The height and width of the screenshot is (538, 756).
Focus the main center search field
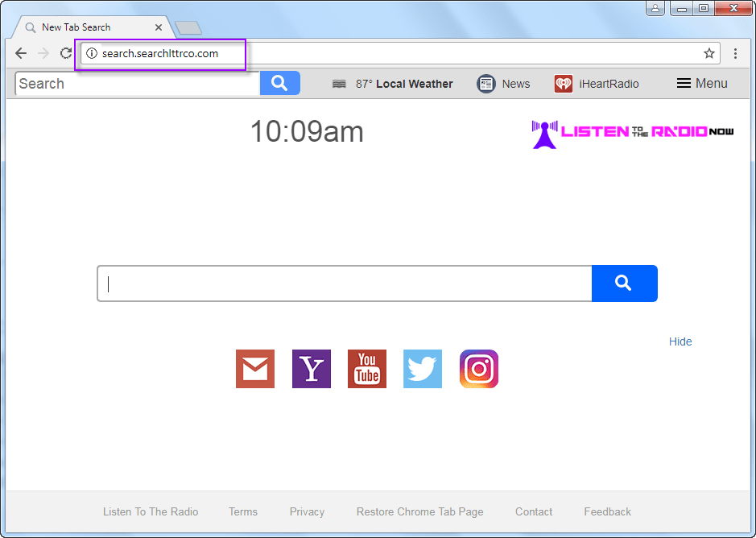point(345,283)
